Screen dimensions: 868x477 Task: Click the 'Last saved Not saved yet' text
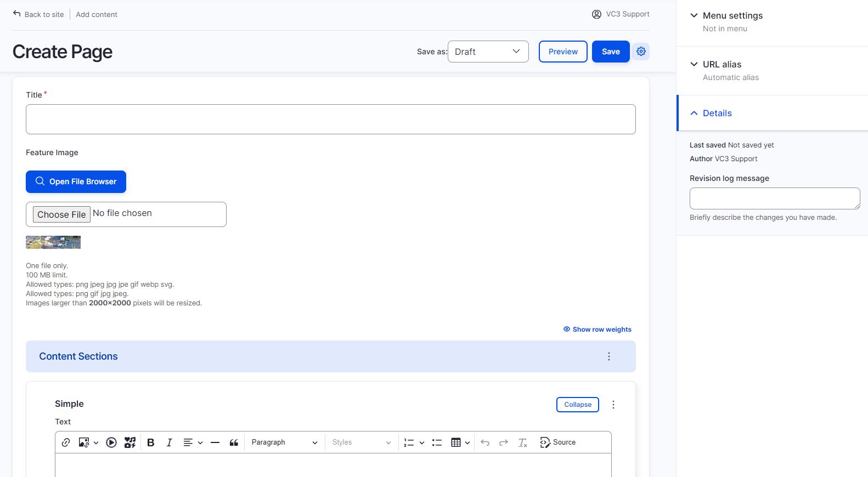coord(732,145)
